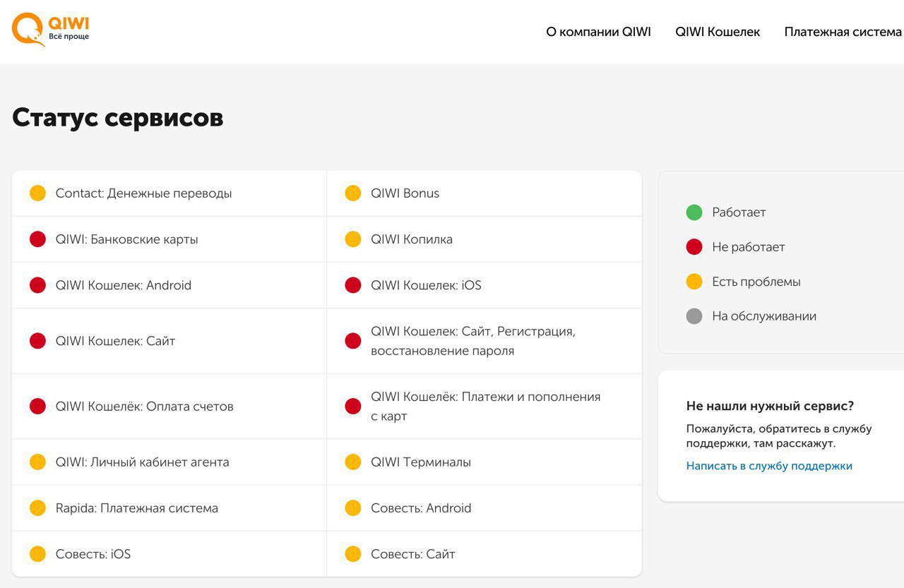Open the Платежная система menu item
The width and height of the screenshot is (904, 588).
pyautogui.click(x=843, y=32)
